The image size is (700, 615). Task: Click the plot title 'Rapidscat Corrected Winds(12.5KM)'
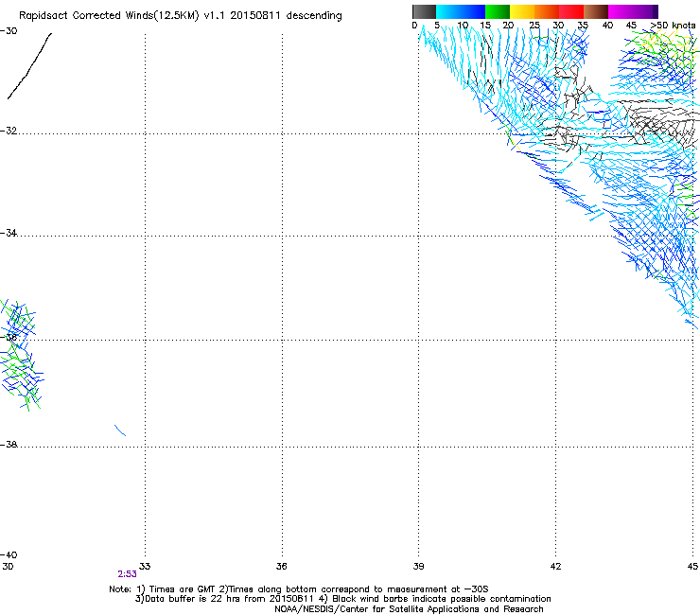(x=109, y=16)
